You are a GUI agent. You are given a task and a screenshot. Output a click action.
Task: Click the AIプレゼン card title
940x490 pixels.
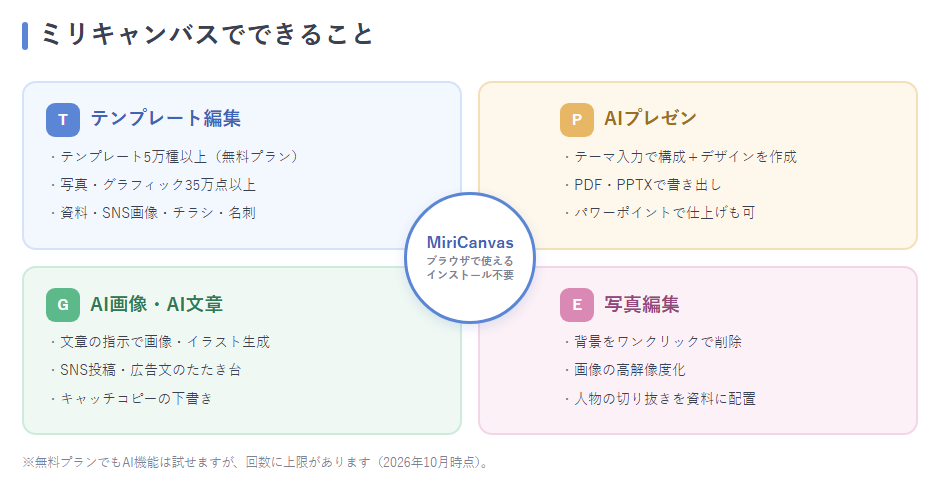(x=650, y=118)
